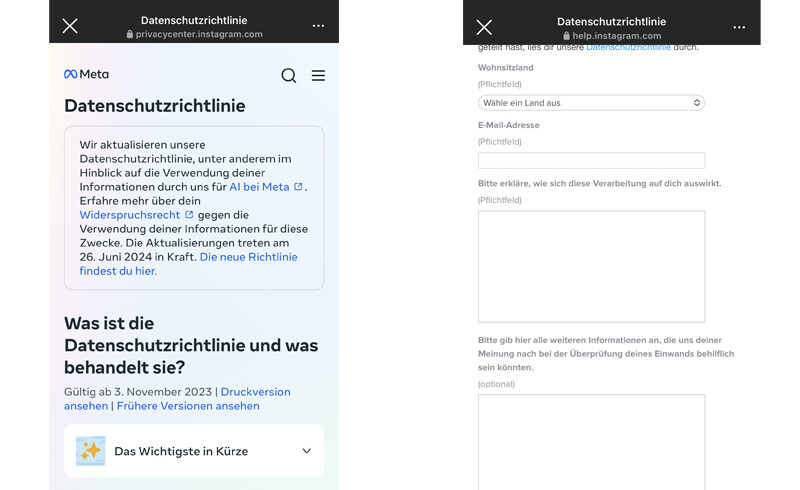
Task: Close the help.instagram.com browser view
Action: coord(484,27)
